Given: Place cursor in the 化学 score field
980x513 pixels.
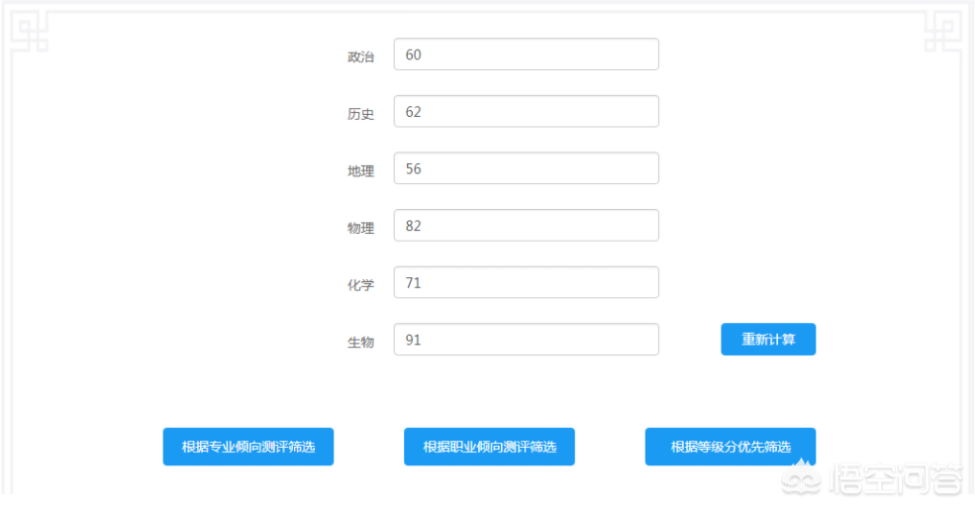Looking at the screenshot, I should pyautogui.click(x=526, y=282).
